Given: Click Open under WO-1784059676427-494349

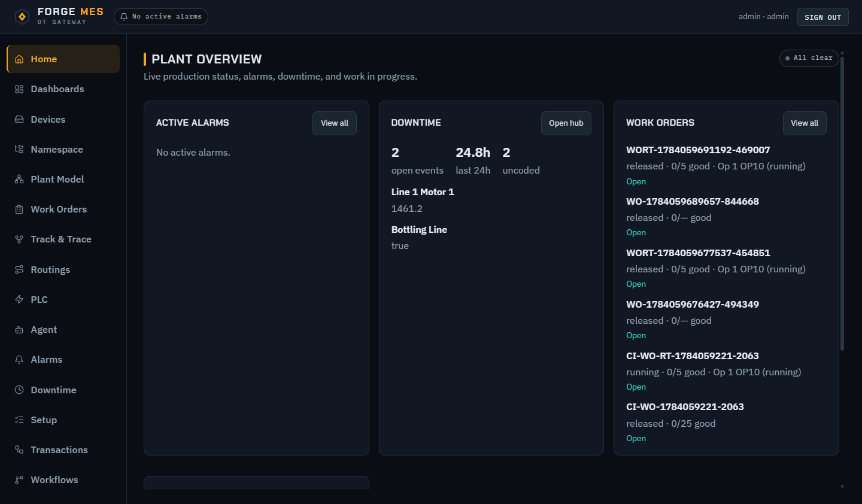Looking at the screenshot, I should coord(636,336).
